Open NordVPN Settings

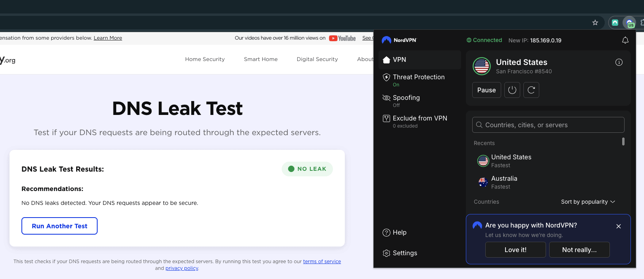[400, 253]
